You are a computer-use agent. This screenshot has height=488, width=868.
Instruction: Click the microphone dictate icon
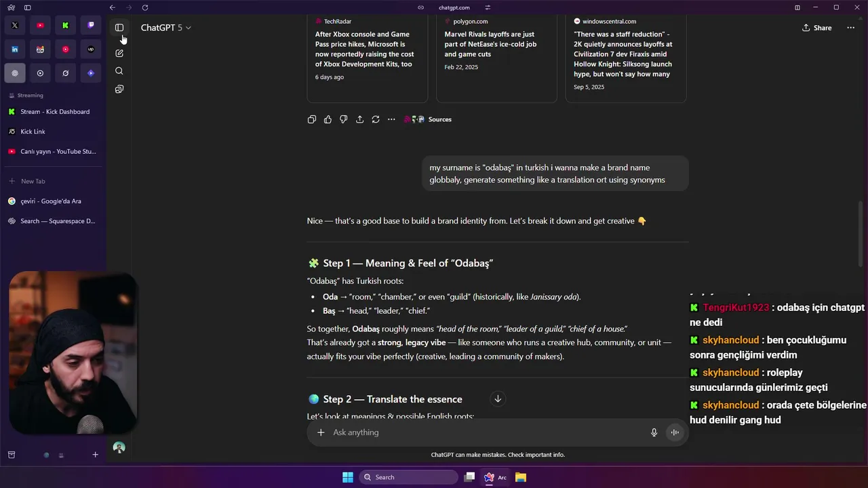coord(654,432)
